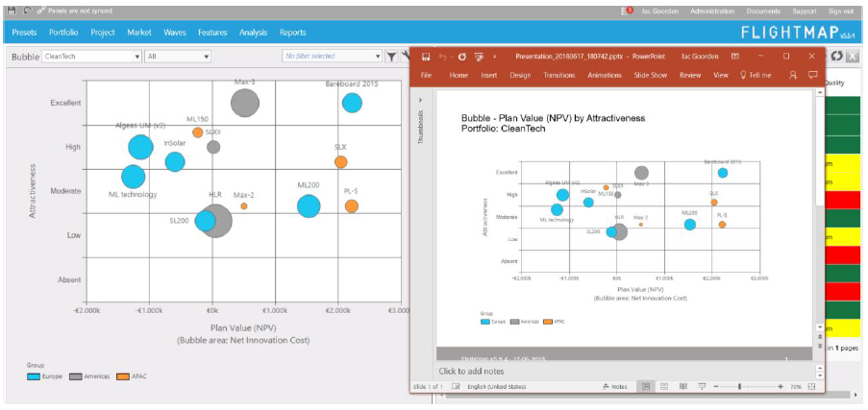The image size is (868, 410).
Task: Click Americas legend swatch in Flightmap chart
Action: [x=76, y=376]
